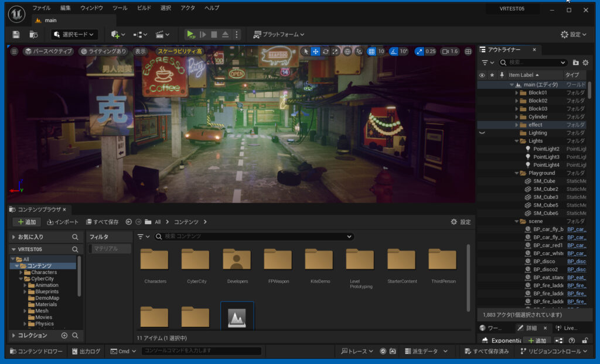Start Play In Editor with green play button
Screen dimensions: 600x364
point(190,34)
